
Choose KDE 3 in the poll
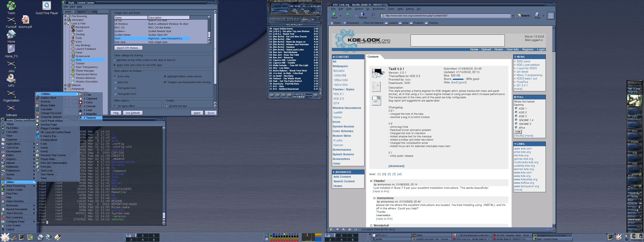pyautogui.click(x=516, y=116)
